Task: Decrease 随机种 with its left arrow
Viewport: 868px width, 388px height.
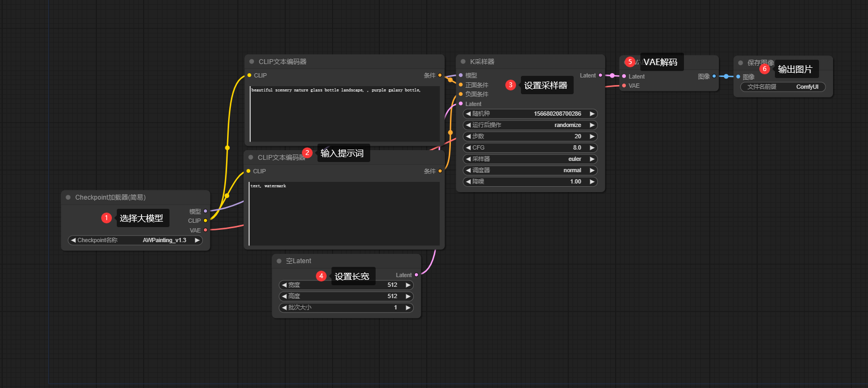Action: click(468, 114)
